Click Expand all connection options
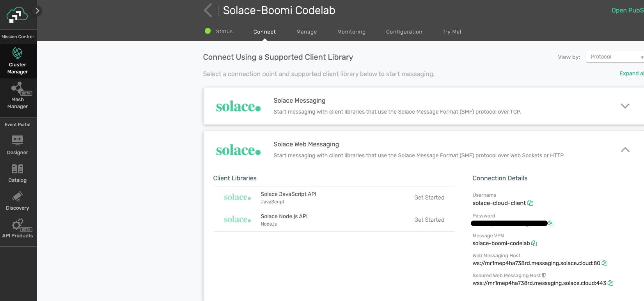 631,73
